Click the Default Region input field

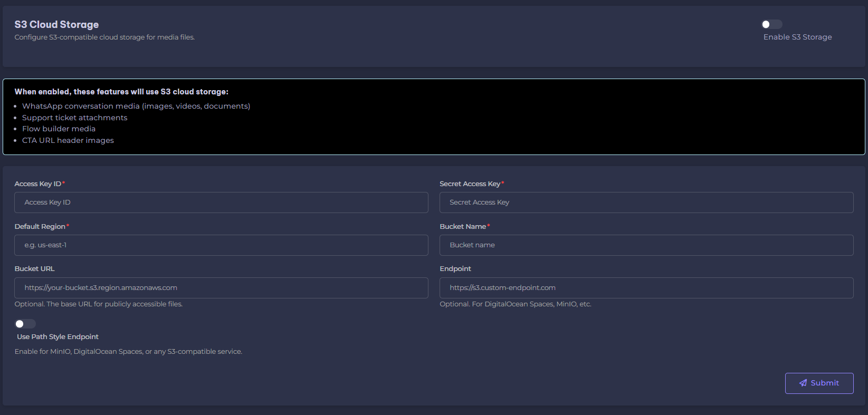[x=221, y=245]
